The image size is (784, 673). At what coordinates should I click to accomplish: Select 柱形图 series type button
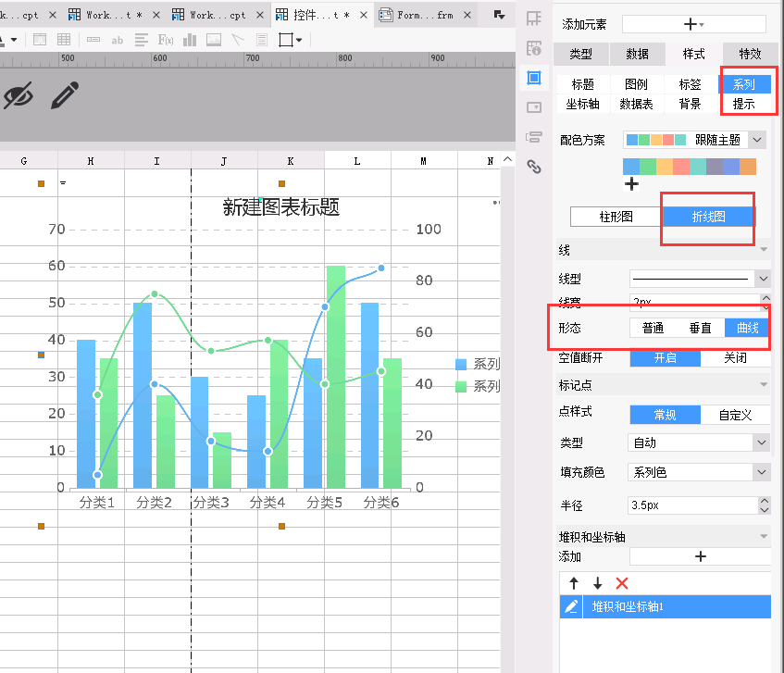[616, 217]
